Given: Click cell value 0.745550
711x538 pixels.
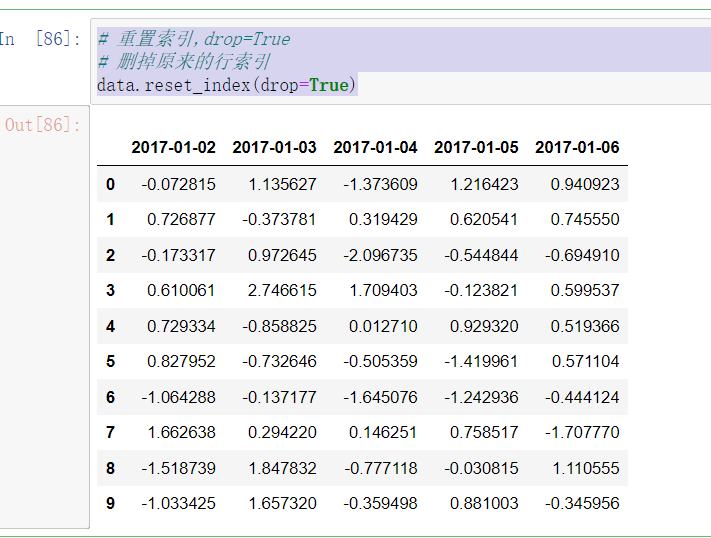Looking at the screenshot, I should [584, 220].
